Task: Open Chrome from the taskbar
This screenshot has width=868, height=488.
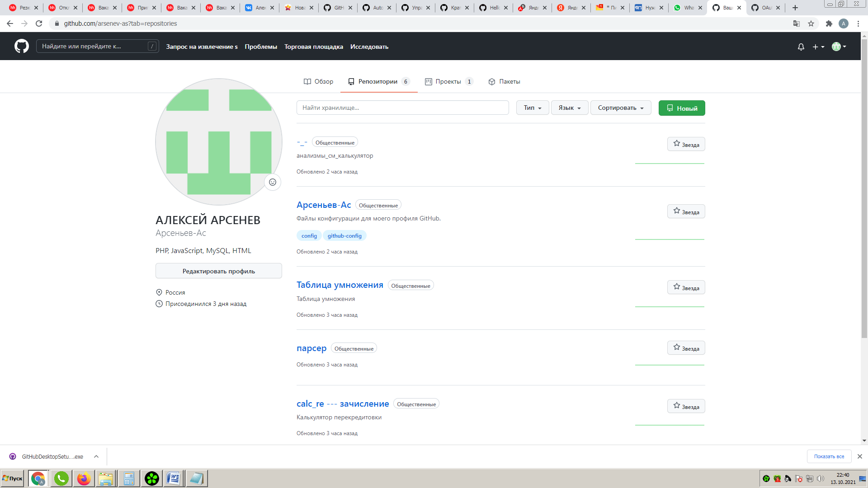Action: coord(38,479)
